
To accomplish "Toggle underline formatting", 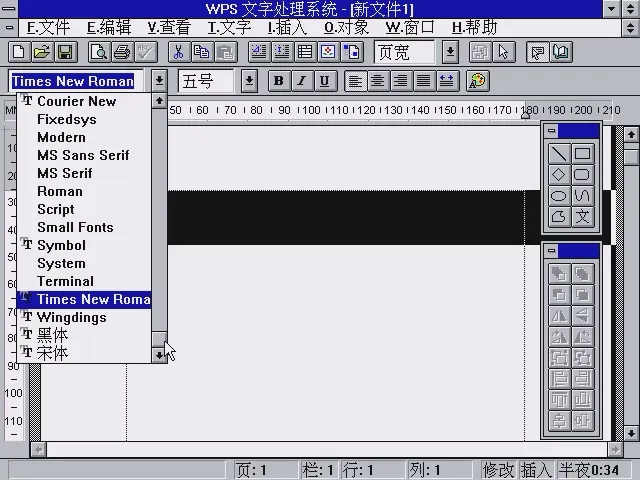I will pyautogui.click(x=325, y=81).
